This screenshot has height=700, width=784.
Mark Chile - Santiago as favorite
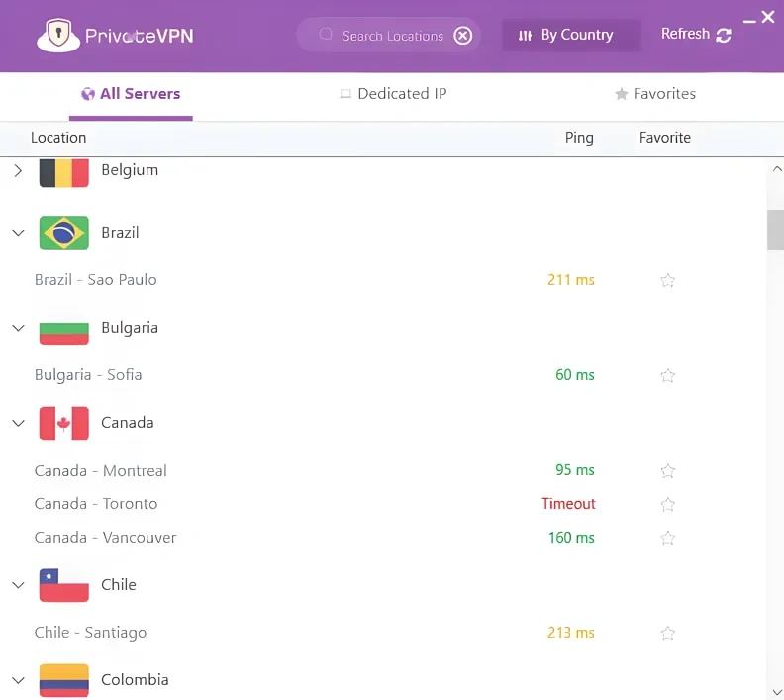667,634
